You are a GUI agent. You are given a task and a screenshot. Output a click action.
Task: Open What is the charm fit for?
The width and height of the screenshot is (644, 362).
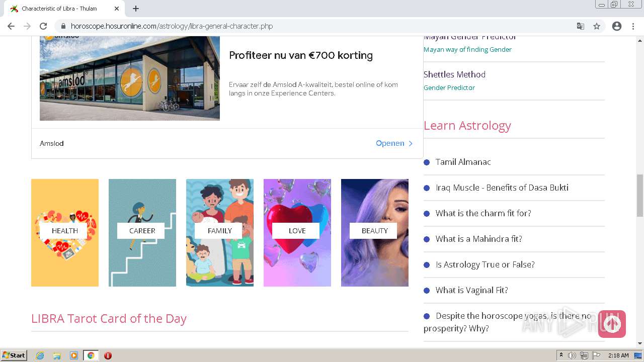(484, 213)
